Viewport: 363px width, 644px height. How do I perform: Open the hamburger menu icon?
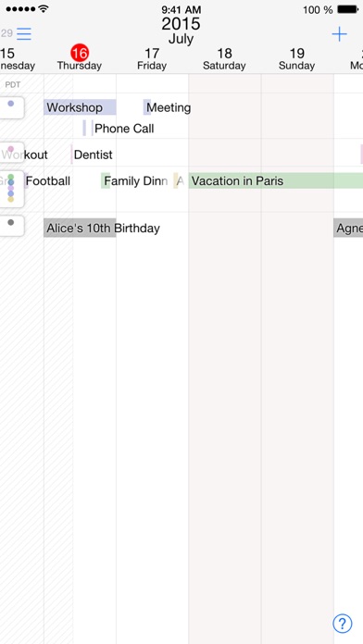coord(24,33)
